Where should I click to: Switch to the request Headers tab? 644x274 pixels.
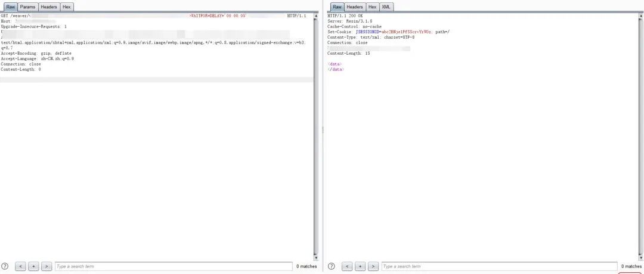point(49,7)
